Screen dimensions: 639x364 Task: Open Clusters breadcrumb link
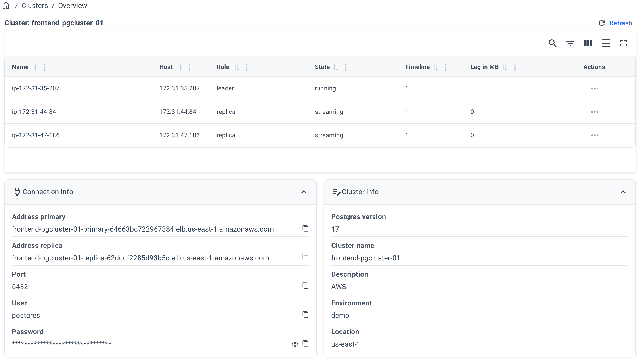coord(34,6)
